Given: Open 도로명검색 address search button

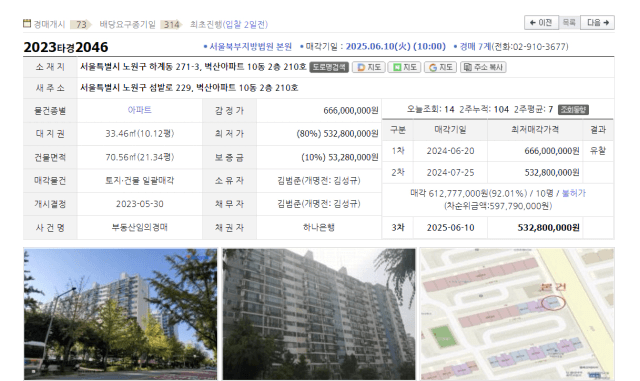Looking at the screenshot, I should point(329,67).
